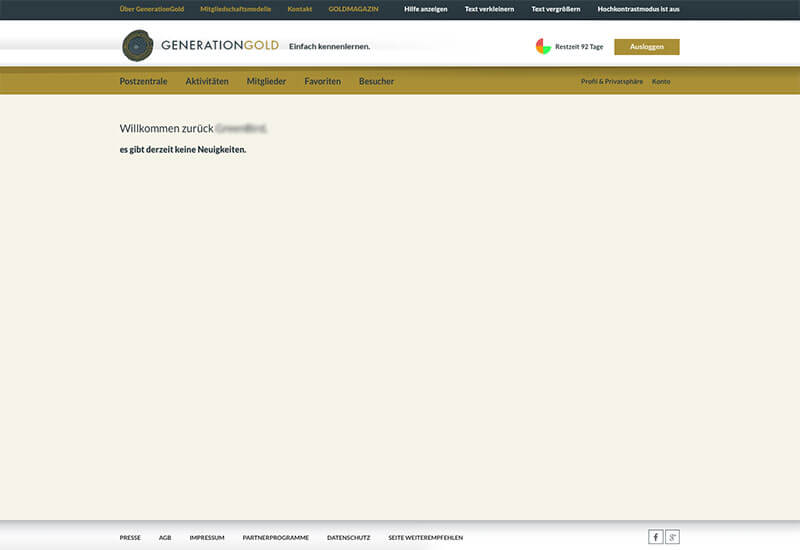Open the Facebook icon in footer
The height and width of the screenshot is (550, 800).
click(655, 537)
